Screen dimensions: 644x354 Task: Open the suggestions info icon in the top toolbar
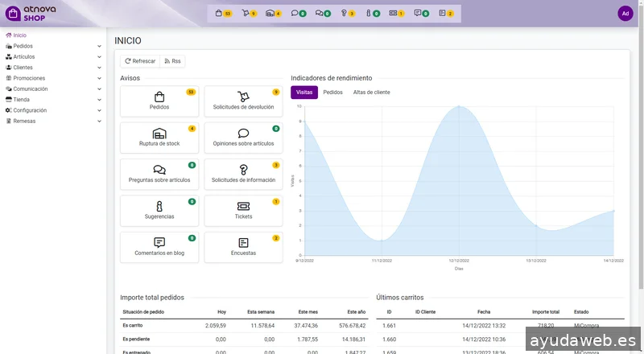click(369, 13)
